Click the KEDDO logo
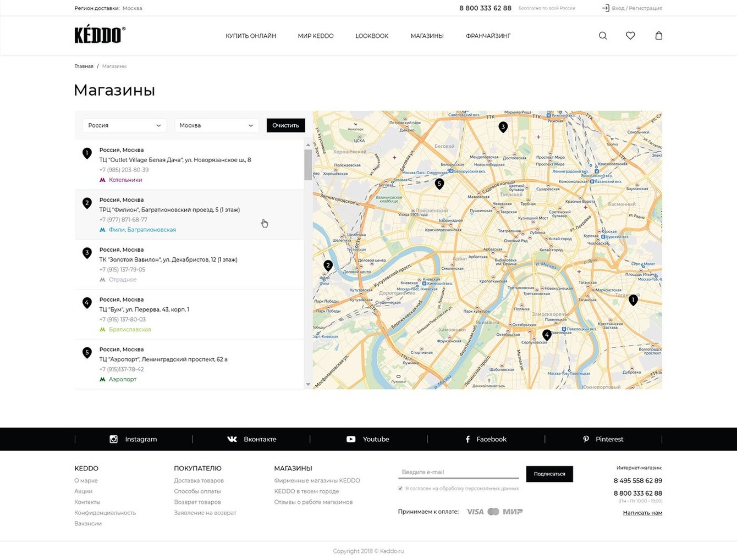The height and width of the screenshot is (560, 737). [100, 35]
